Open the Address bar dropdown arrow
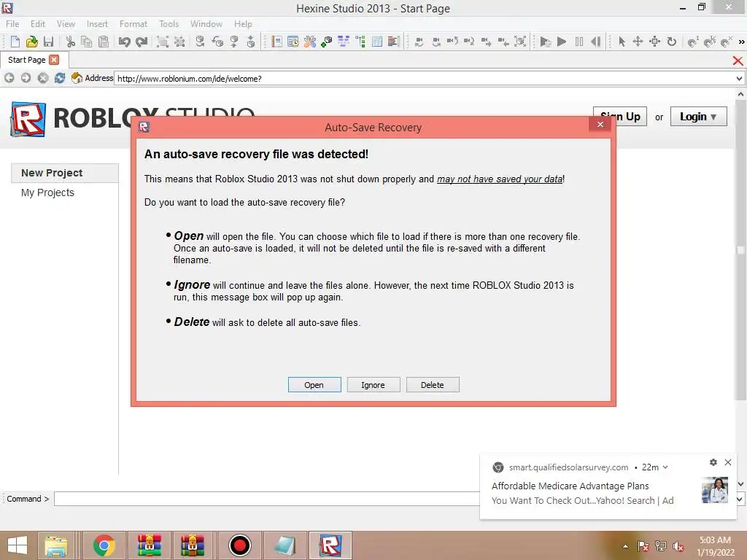 739,79
